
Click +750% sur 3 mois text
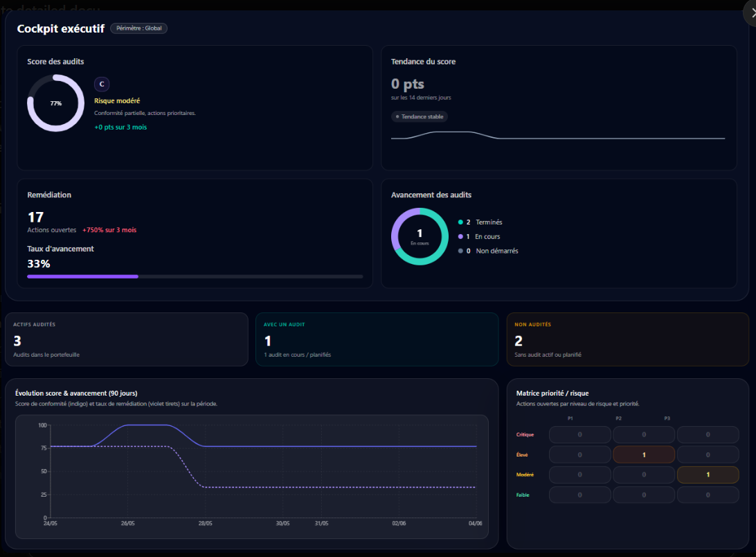pyautogui.click(x=109, y=230)
